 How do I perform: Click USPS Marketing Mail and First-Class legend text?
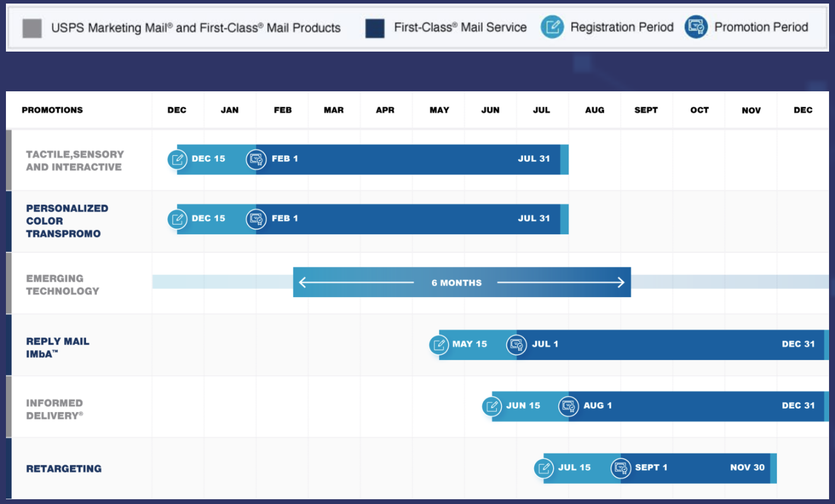point(196,28)
